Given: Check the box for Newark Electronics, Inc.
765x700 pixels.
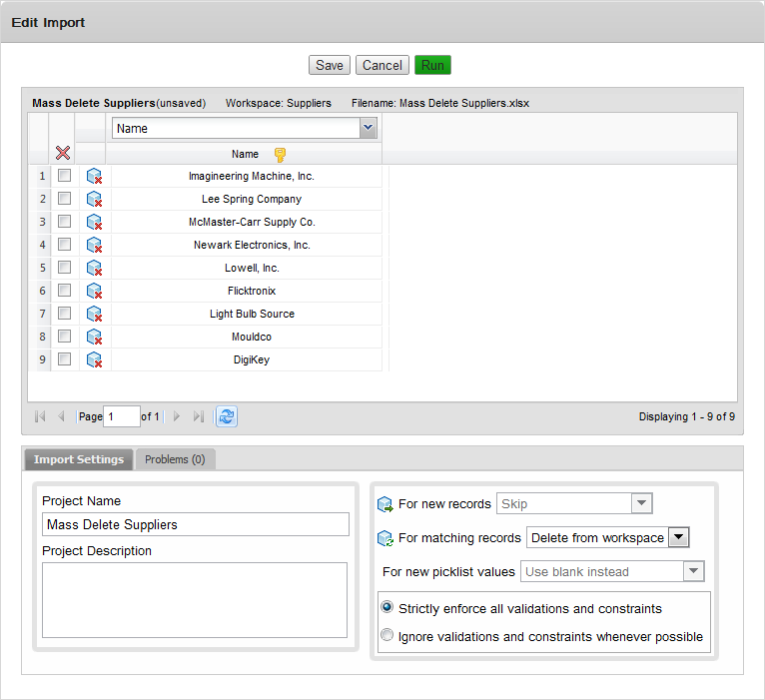Looking at the screenshot, I should [x=64, y=244].
